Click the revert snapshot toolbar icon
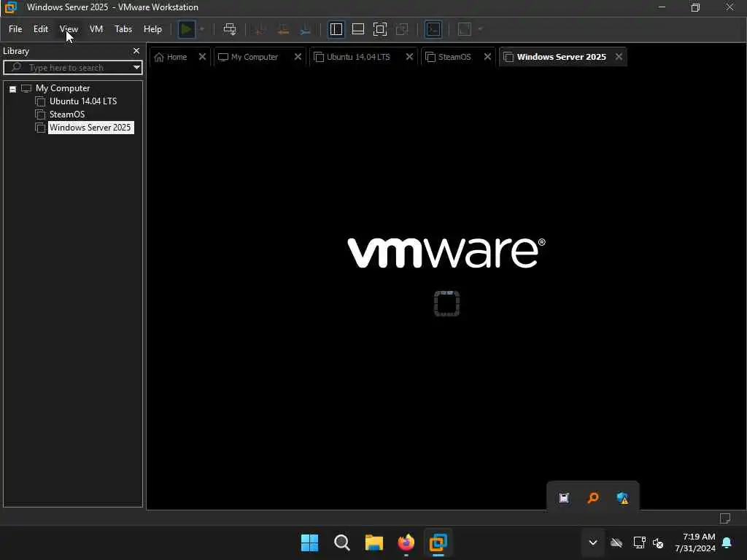 (283, 29)
